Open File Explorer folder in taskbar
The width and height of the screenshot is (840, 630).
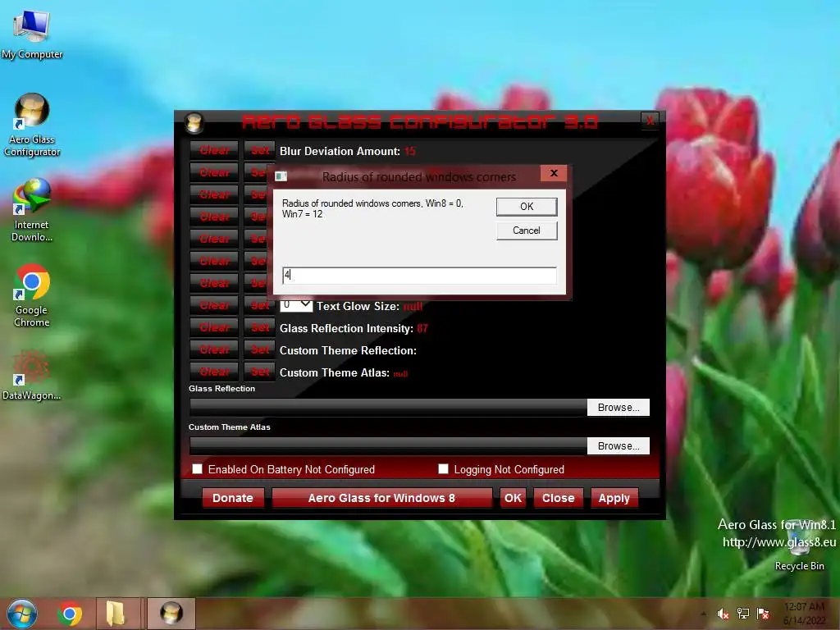coord(116,614)
